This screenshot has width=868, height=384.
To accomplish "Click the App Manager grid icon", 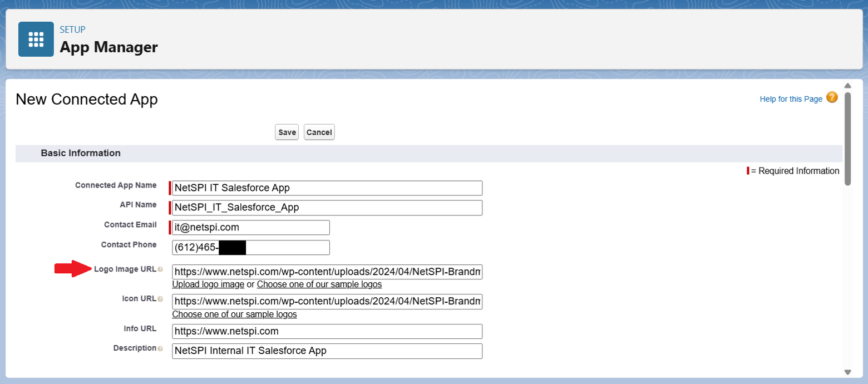I will [x=36, y=40].
